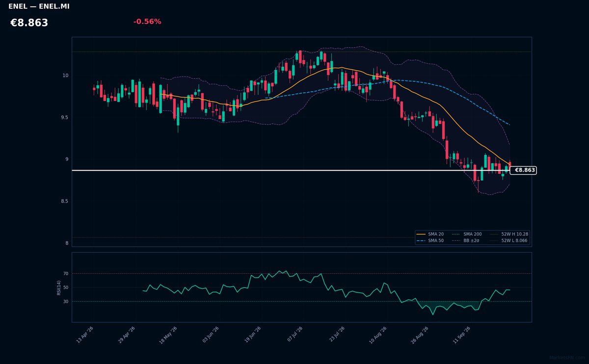
Task: Click the €8.863 current price label on chart
Action: (x=523, y=170)
